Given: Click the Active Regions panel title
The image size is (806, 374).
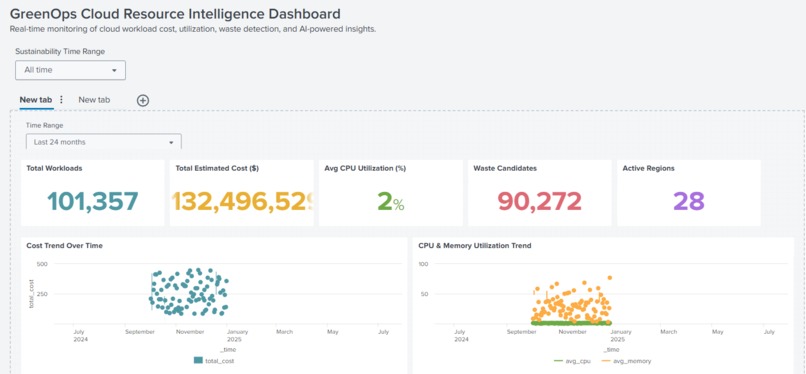Looking at the screenshot, I should pos(648,168).
